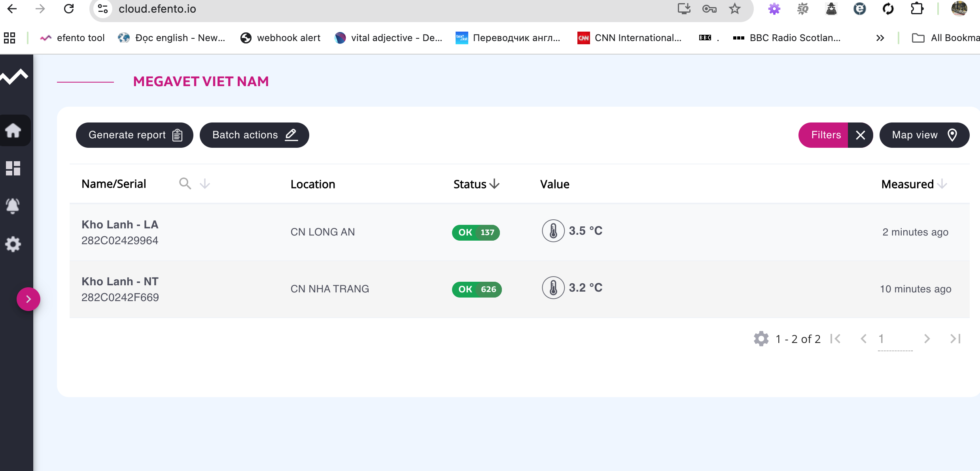
Task: Clear filters with the X icon
Action: (x=861, y=135)
